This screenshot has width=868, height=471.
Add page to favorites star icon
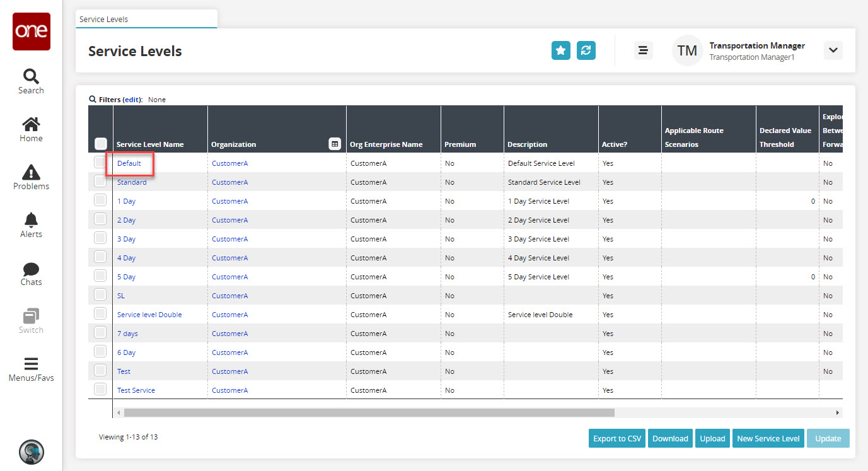560,50
